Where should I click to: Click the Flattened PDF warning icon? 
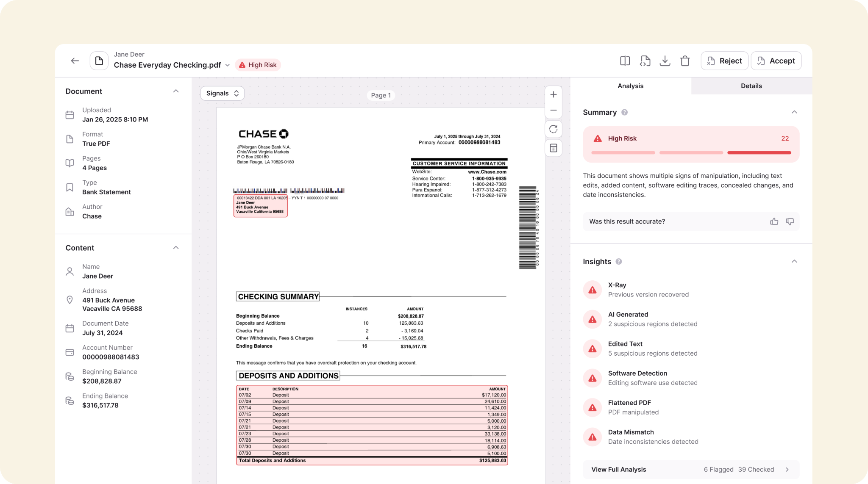point(593,408)
